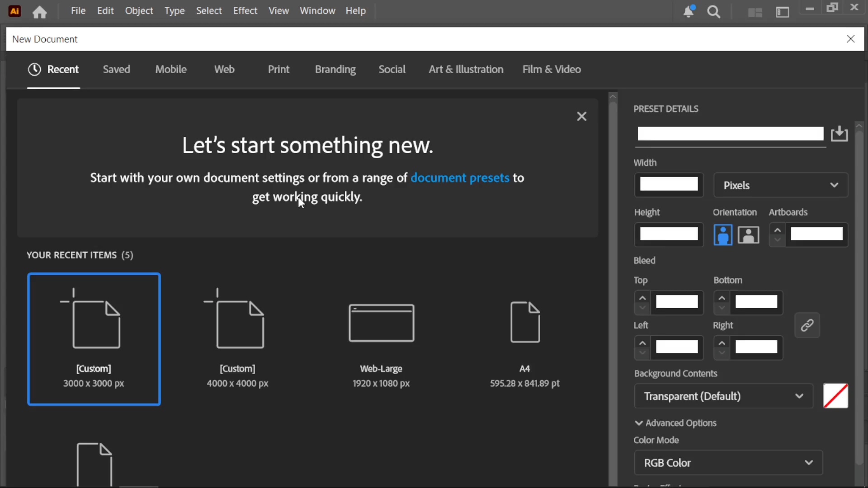
Task: Decrease the Top bleed value
Action: tap(642, 308)
